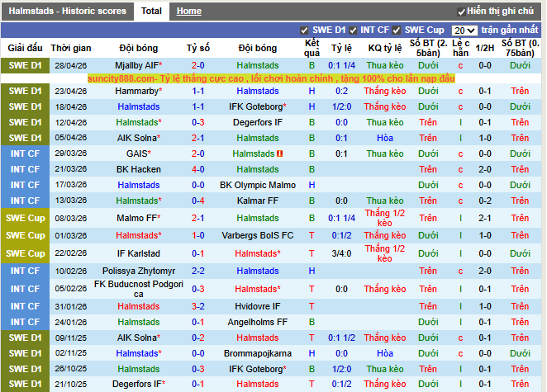Open Hvidovre IF team link

(258, 306)
